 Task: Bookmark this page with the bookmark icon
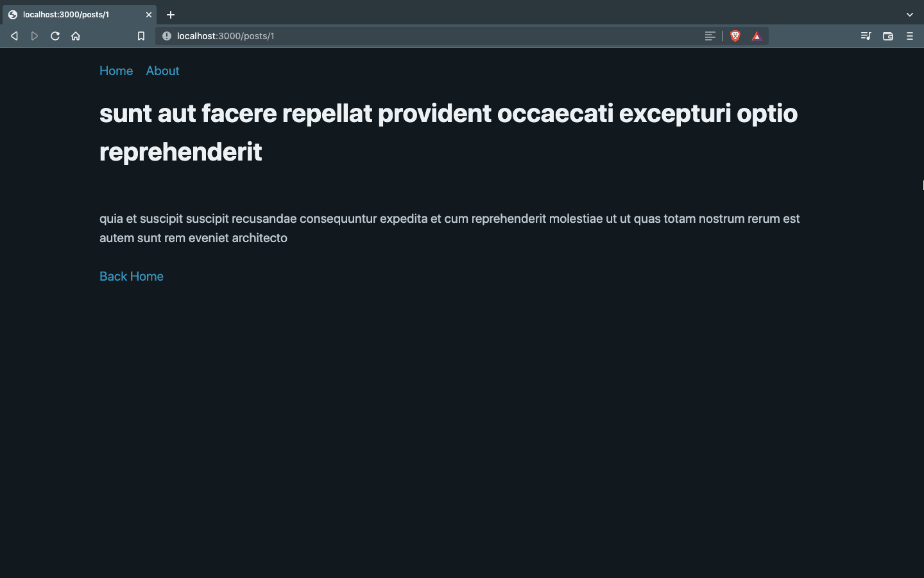coord(141,36)
